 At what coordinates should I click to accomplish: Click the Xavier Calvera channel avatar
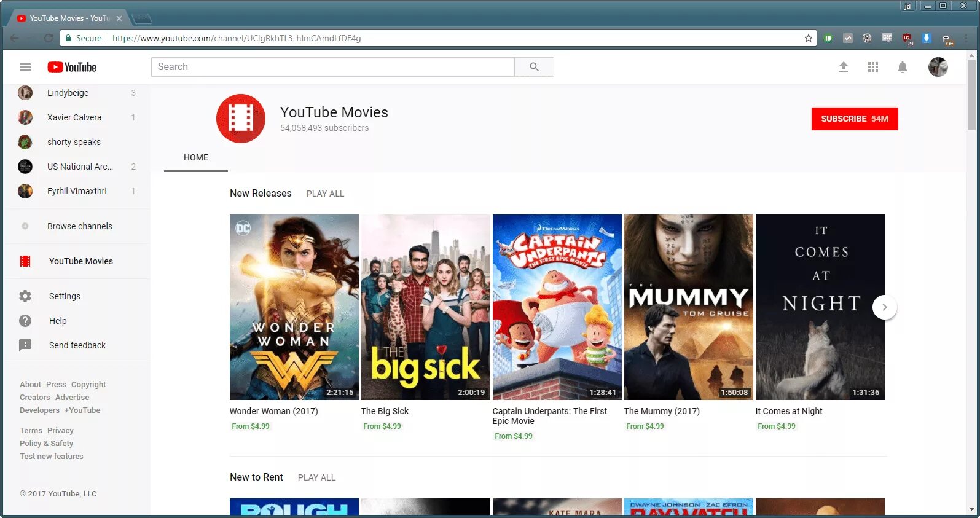point(25,117)
